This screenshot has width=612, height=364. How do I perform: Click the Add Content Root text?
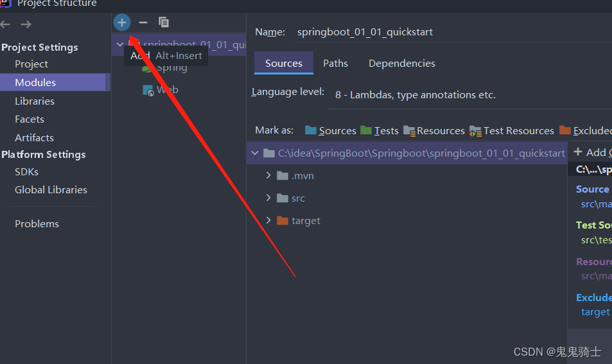[x=599, y=152]
